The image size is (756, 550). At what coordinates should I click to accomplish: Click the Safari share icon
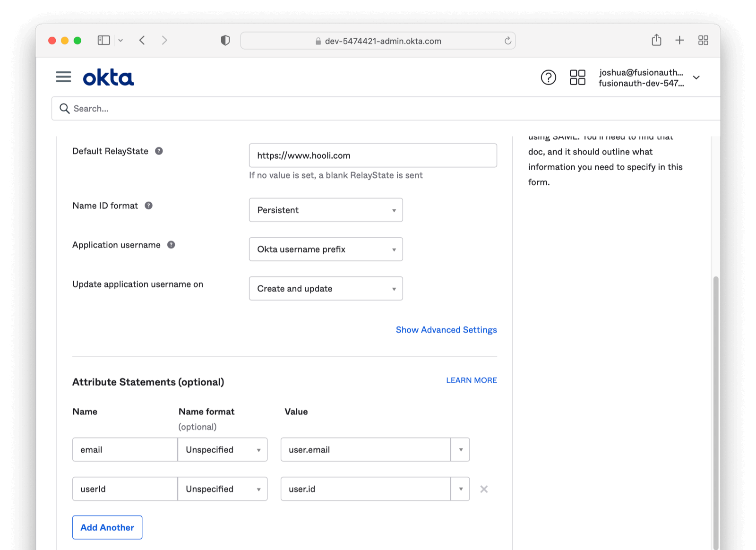(656, 40)
